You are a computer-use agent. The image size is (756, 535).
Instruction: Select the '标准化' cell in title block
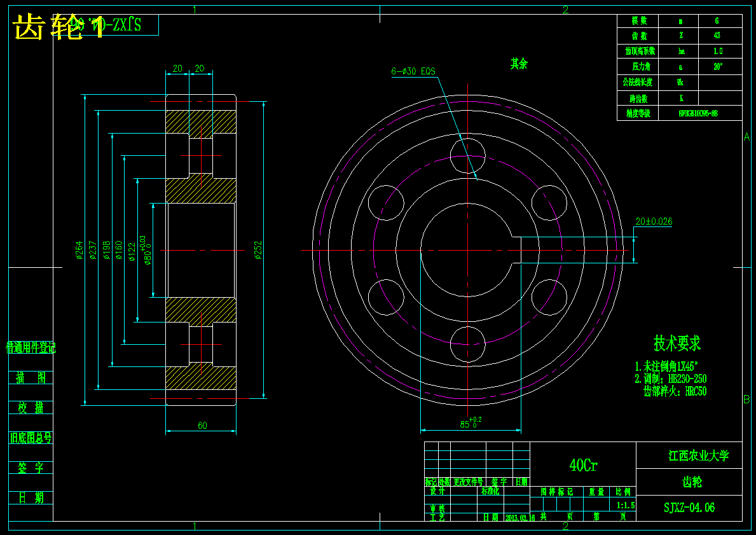(x=490, y=491)
